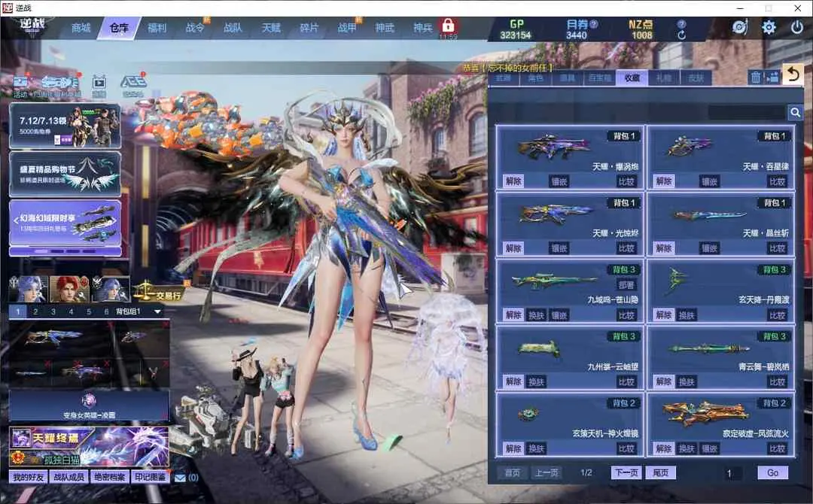Open the settings gear icon
Screen dimensions: 813x504
tap(769, 28)
